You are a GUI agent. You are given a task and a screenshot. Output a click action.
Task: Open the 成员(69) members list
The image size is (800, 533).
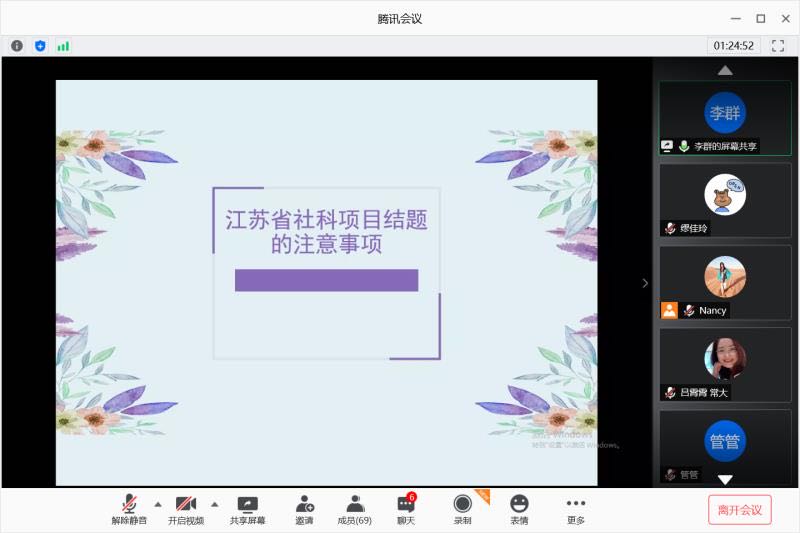354,509
